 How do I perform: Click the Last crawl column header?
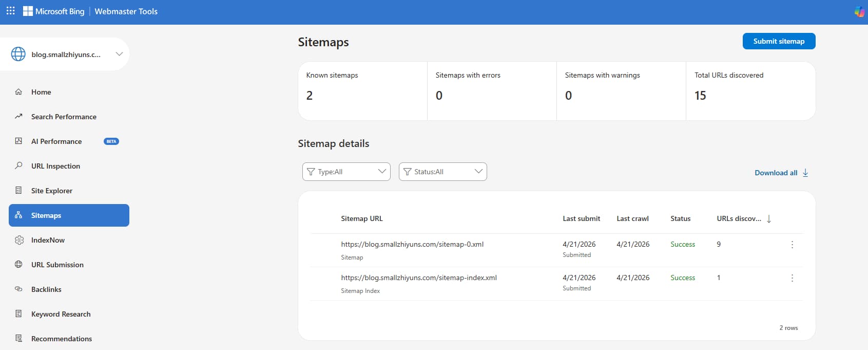(x=632, y=218)
